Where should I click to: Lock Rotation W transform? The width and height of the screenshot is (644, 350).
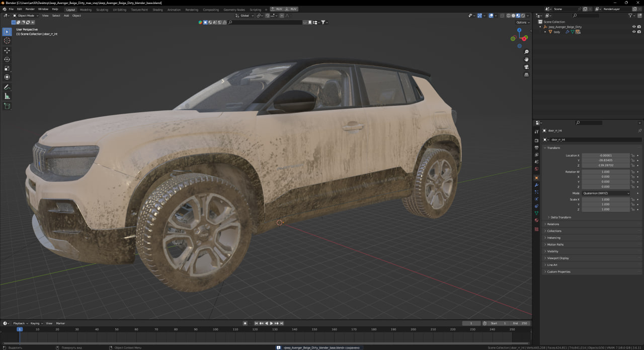click(632, 172)
